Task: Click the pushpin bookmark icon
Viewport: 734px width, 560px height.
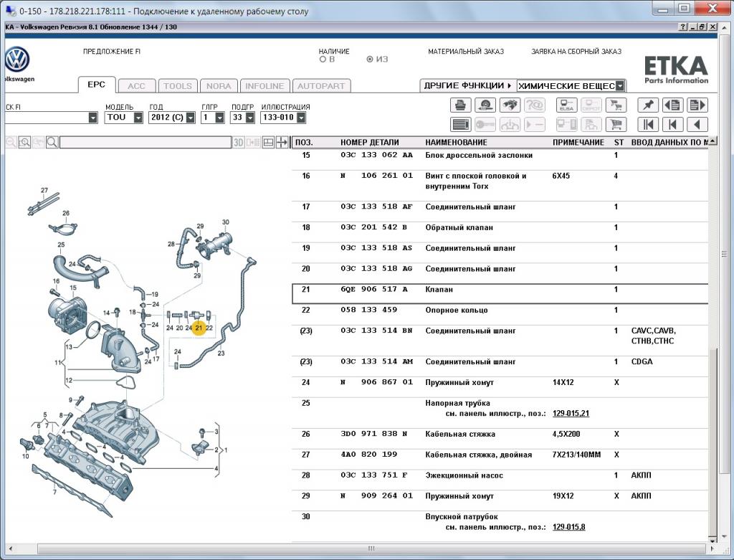Action: [x=648, y=105]
